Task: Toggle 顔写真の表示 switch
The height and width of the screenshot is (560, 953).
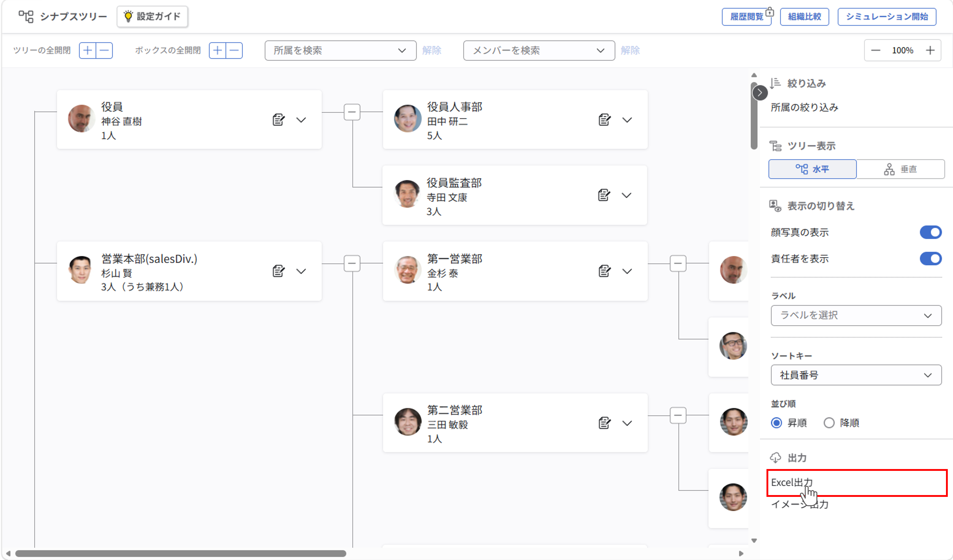Action: click(930, 232)
